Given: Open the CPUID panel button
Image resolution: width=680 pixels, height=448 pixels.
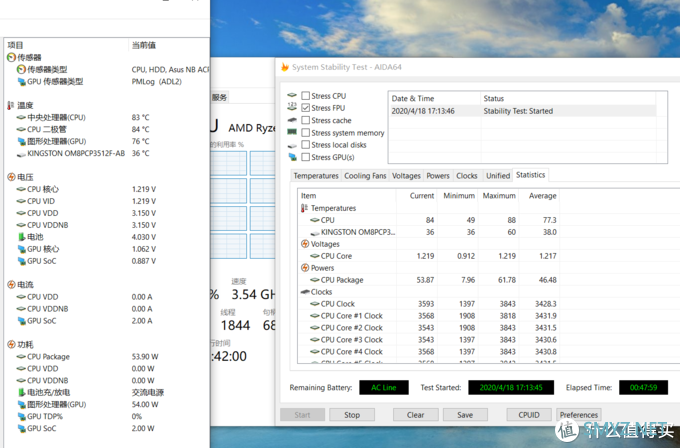Looking at the screenshot, I should pos(529,415).
